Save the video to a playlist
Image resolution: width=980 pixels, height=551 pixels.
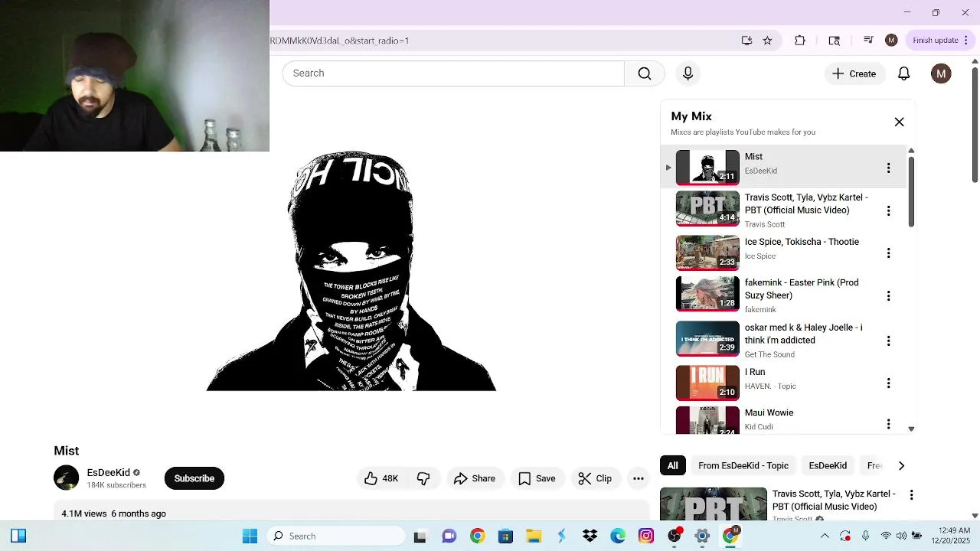[x=537, y=478]
